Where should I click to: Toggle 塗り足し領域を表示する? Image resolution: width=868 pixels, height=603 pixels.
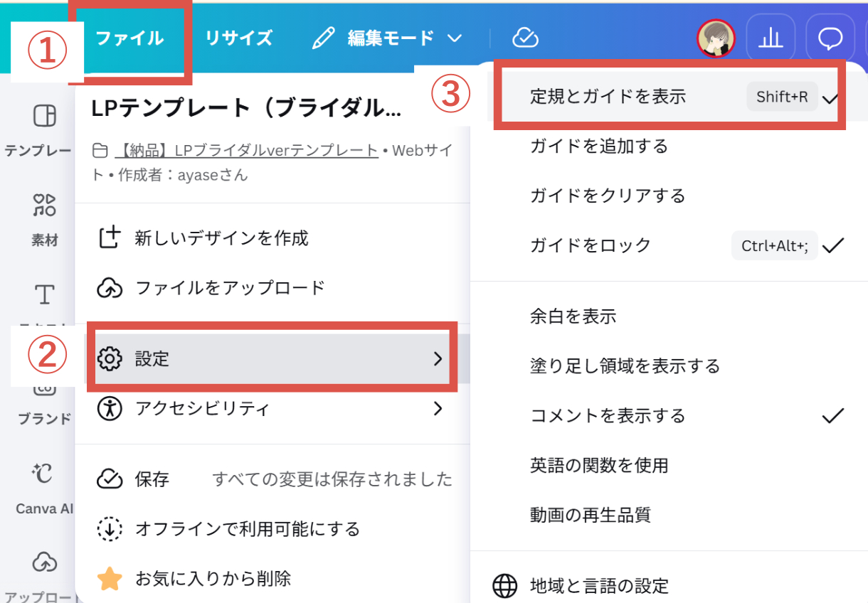pyautogui.click(x=669, y=366)
